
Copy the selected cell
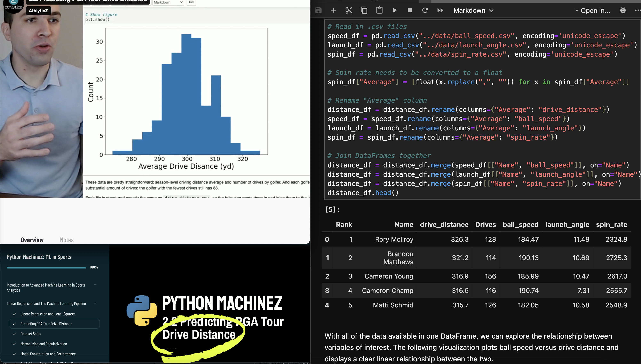(x=364, y=10)
